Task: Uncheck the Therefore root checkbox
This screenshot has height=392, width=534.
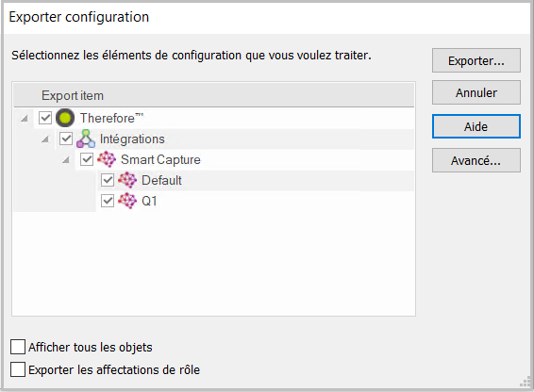Action: (45, 118)
